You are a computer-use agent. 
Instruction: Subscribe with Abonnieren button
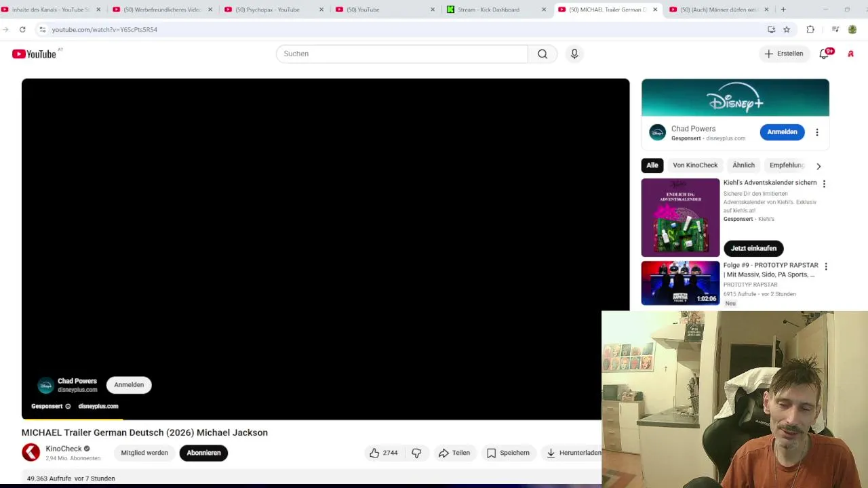click(x=203, y=453)
